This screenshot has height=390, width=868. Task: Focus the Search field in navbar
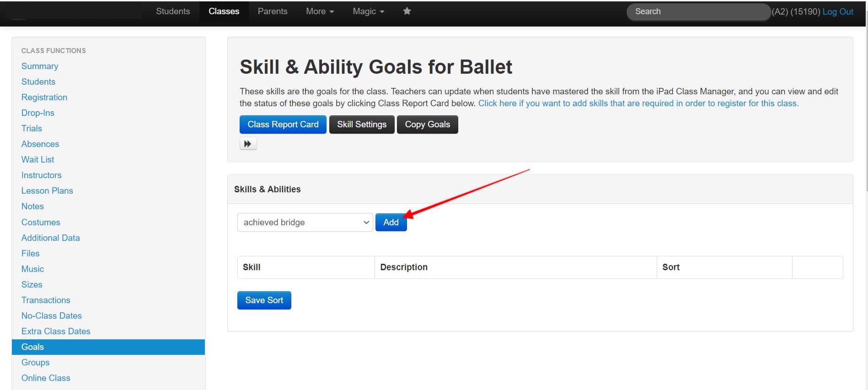[x=699, y=12]
